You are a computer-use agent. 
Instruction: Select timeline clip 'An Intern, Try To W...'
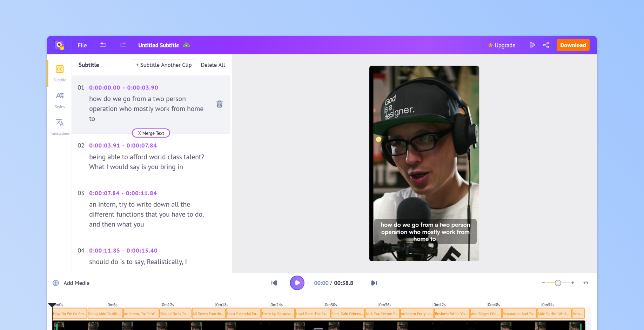click(141, 314)
